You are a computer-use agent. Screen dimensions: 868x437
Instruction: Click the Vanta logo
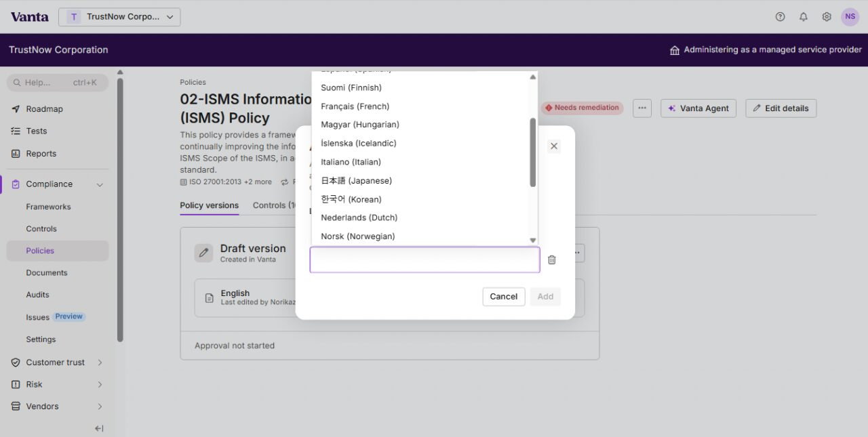29,17
